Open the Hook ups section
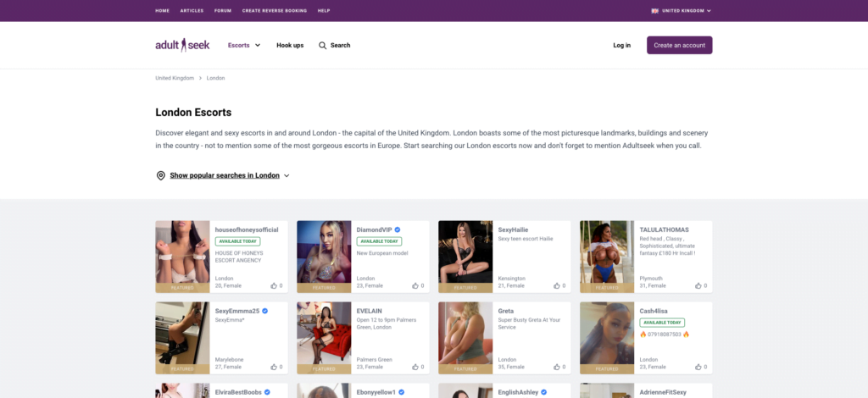 click(290, 46)
